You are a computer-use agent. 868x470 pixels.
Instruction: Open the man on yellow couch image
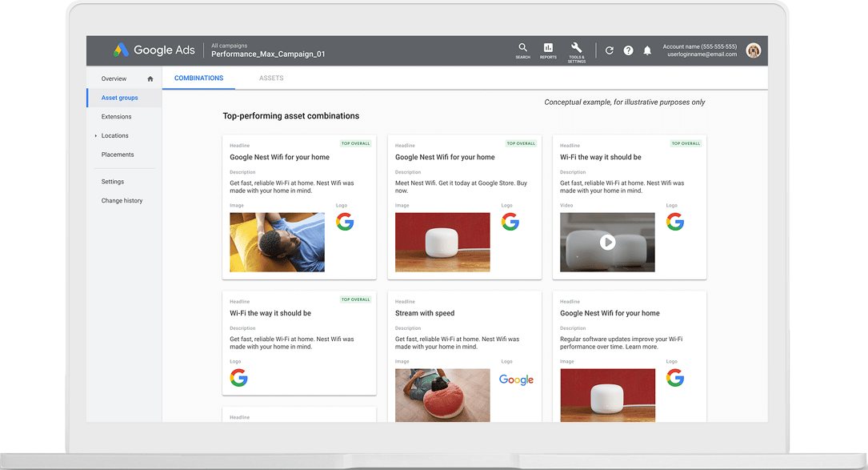(x=278, y=242)
